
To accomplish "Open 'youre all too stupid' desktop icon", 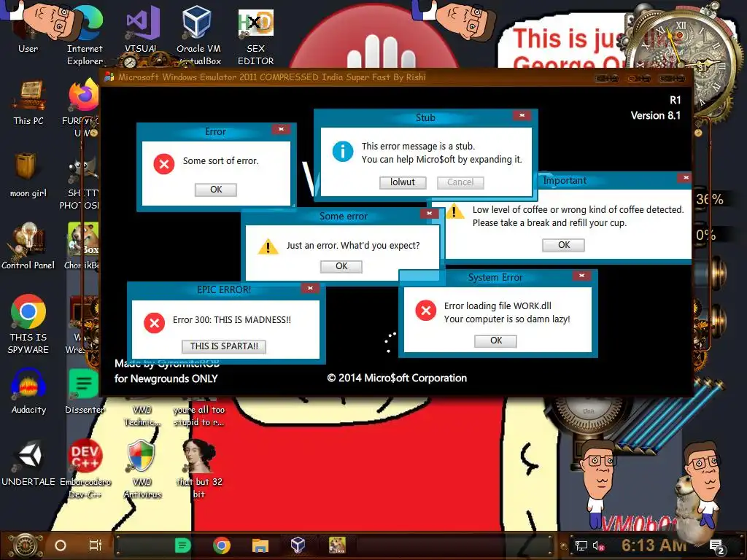I will (x=198, y=414).
